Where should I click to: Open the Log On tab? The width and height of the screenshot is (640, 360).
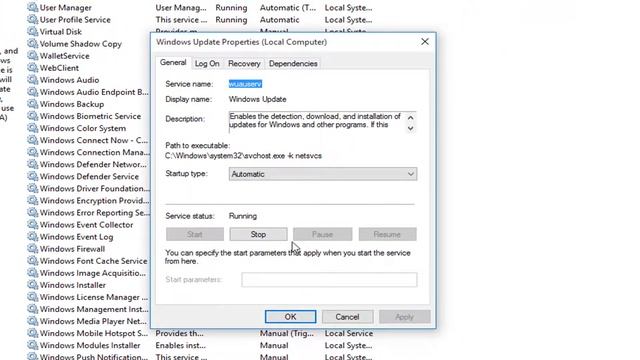(x=207, y=64)
